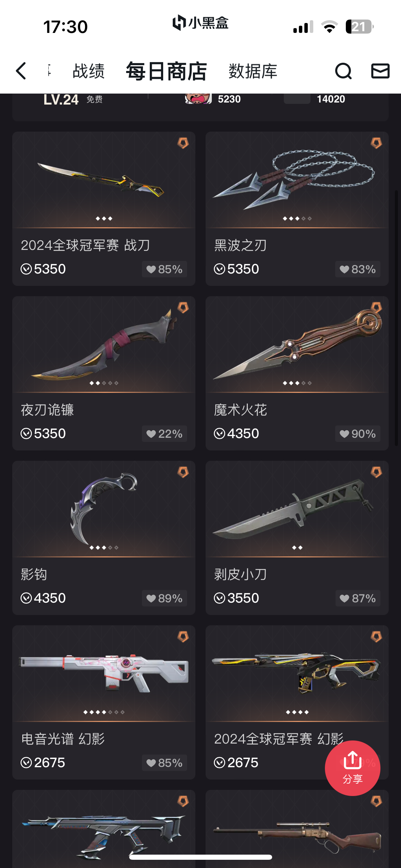Image resolution: width=401 pixels, height=868 pixels.
Task: Select the 每日商店 tab
Action: pyautogui.click(x=167, y=71)
